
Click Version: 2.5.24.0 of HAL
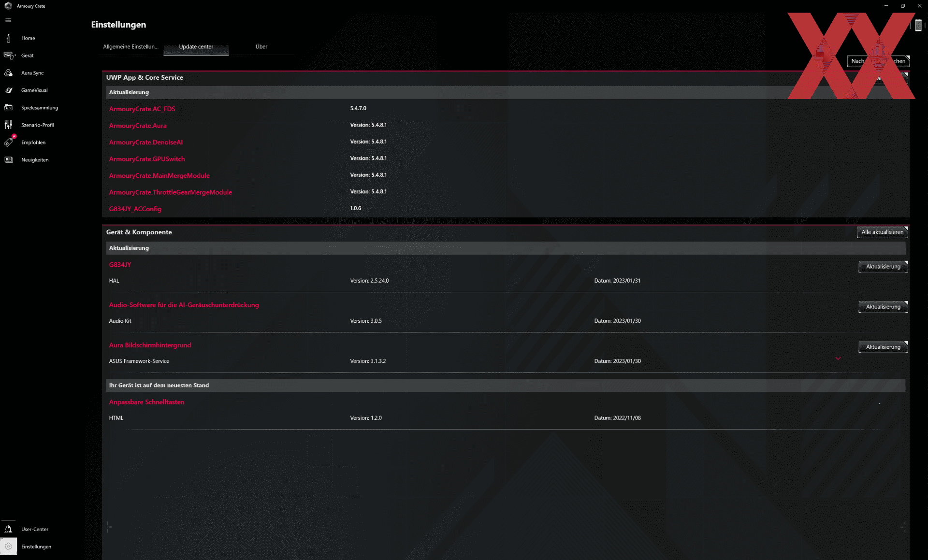coord(369,281)
